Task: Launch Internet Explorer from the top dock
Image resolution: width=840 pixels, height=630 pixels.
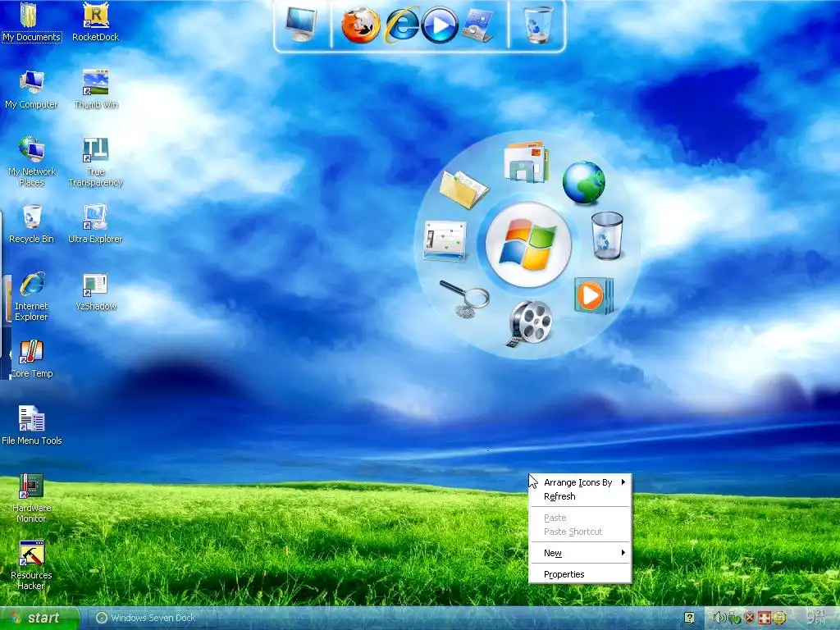Action: pos(402,25)
